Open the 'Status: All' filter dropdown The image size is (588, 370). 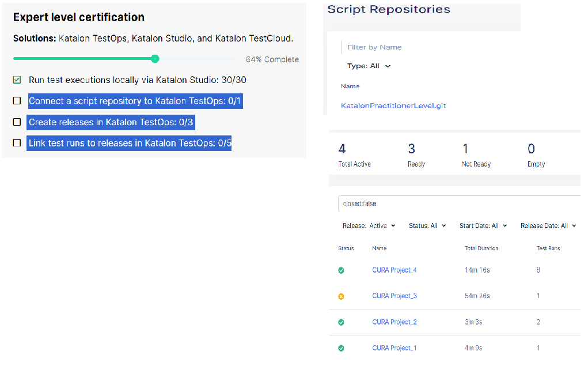pyautogui.click(x=427, y=226)
